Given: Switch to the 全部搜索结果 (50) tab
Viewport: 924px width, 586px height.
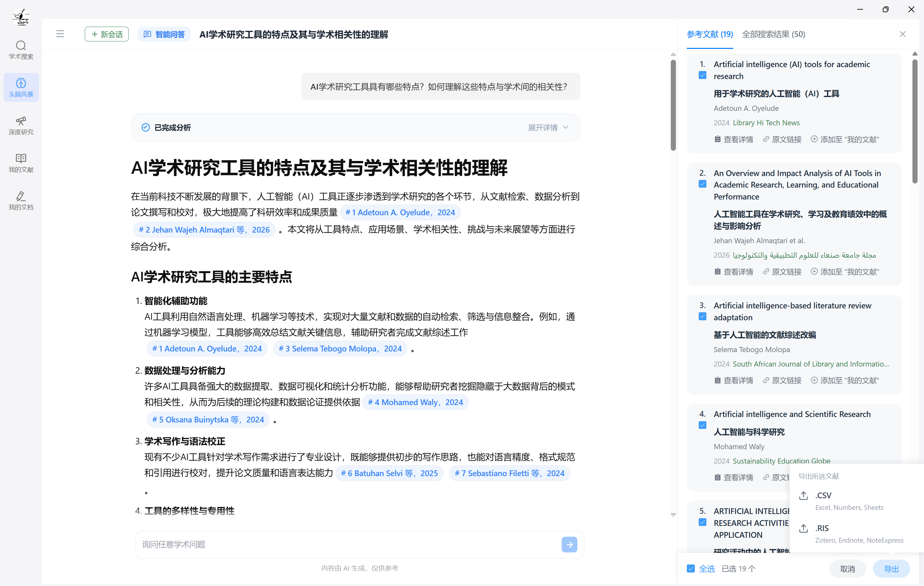Looking at the screenshot, I should (x=773, y=34).
